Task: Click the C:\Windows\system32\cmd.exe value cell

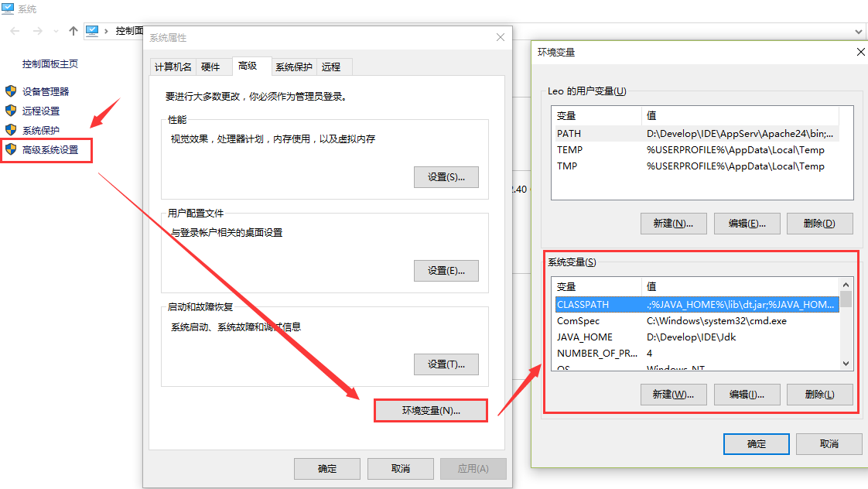Action: pyautogui.click(x=716, y=320)
